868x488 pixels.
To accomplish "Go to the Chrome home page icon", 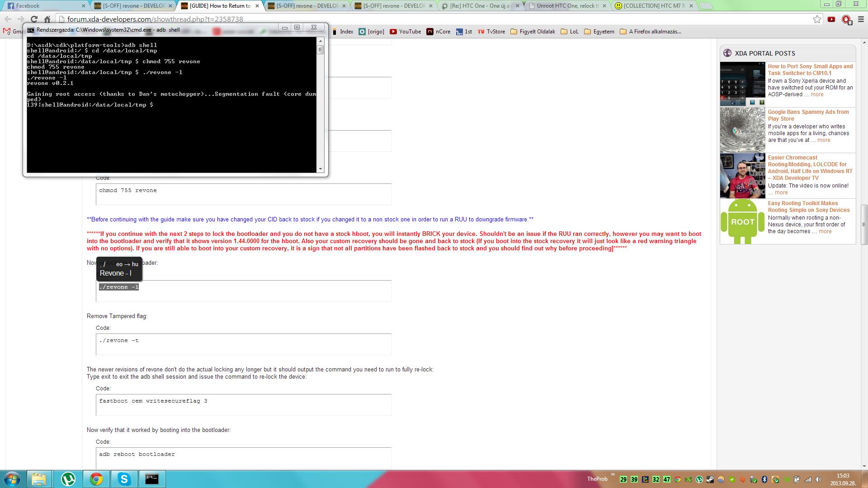I will pyautogui.click(x=47, y=19).
